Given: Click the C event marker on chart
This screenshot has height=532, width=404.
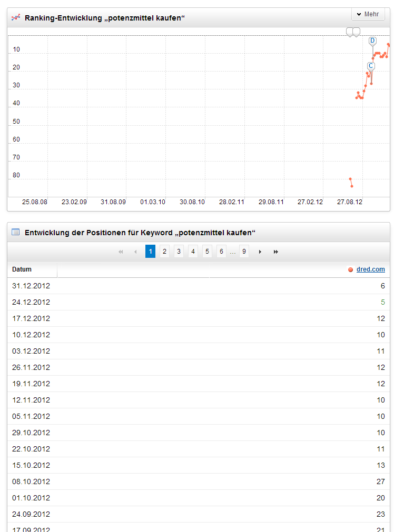Looking at the screenshot, I should [x=371, y=66].
